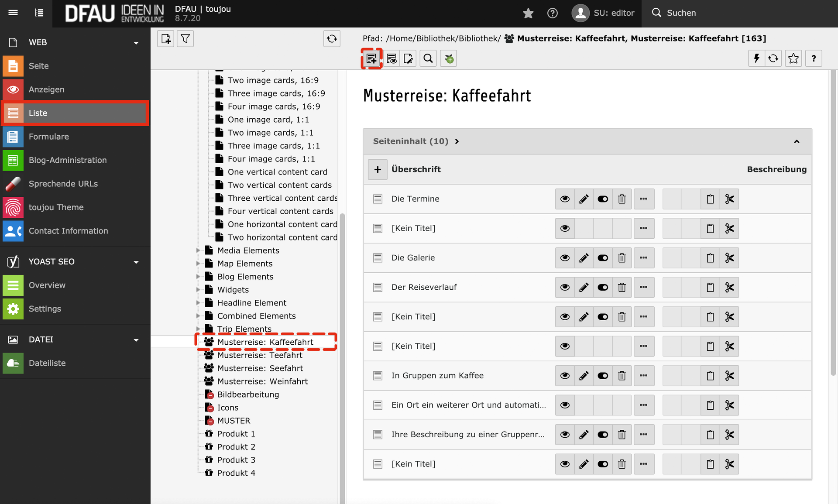Viewport: 838px width, 504px height.
Task: Collapse the WEB module group
Action: [x=136, y=43]
